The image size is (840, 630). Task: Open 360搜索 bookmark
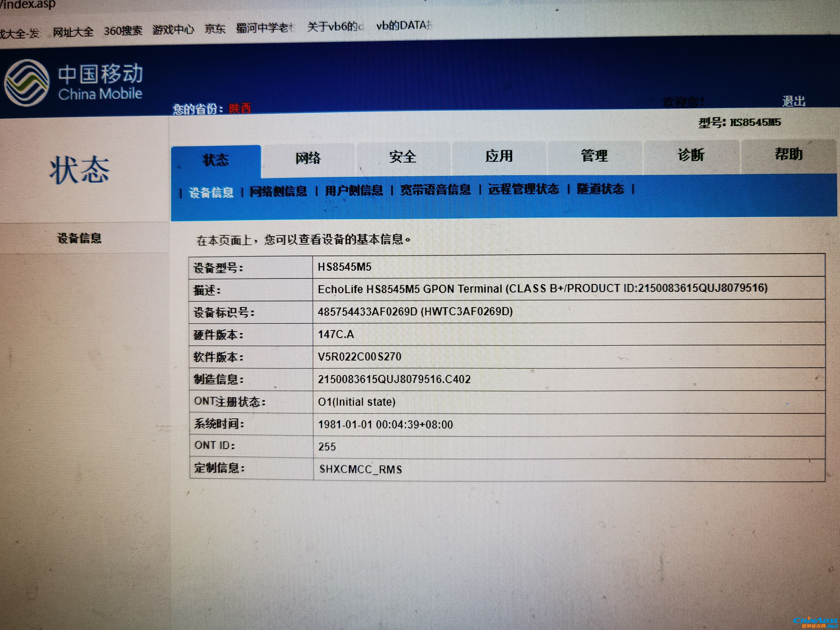point(123,30)
